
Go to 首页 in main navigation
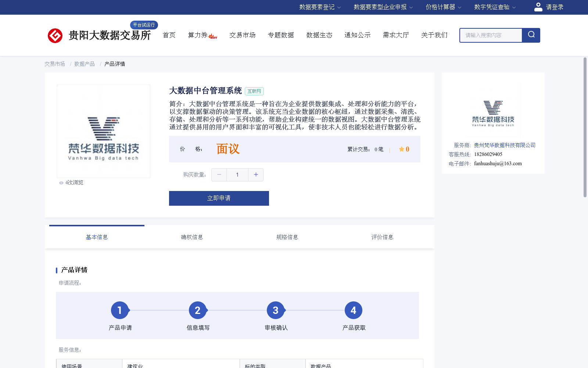point(169,35)
